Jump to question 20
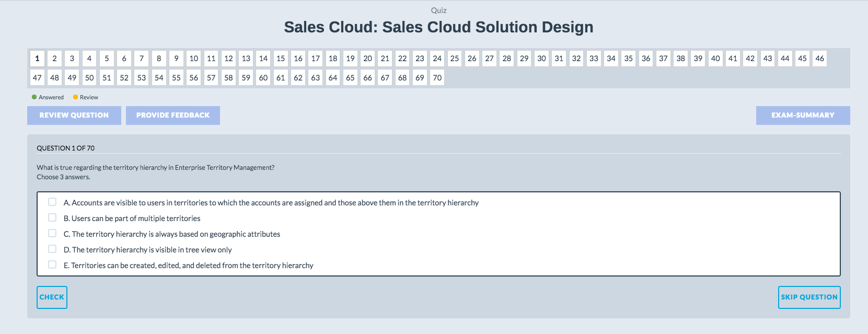The image size is (868, 334). (x=368, y=59)
